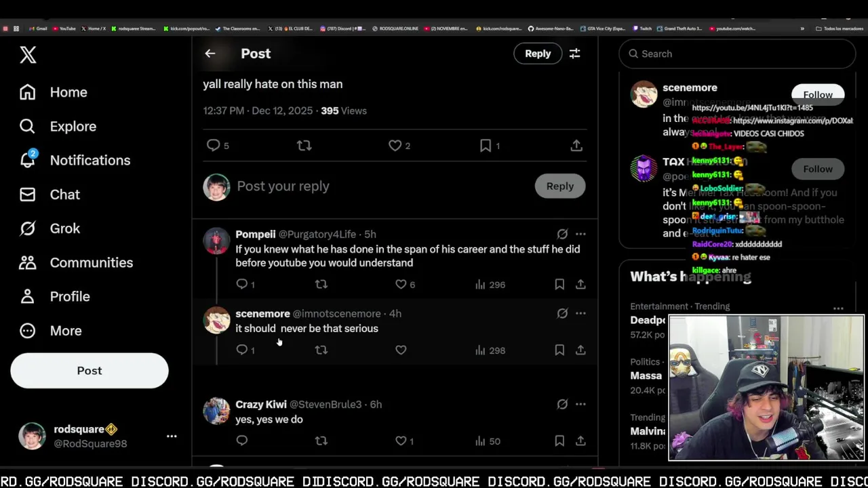Bookmark scenemore's reply

(559, 350)
